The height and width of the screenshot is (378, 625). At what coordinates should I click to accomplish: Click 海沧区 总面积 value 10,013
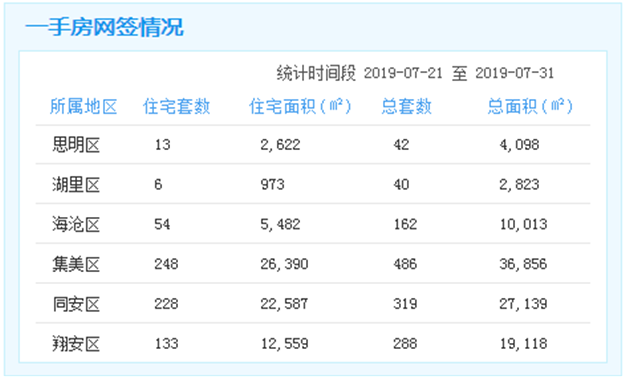524,224
